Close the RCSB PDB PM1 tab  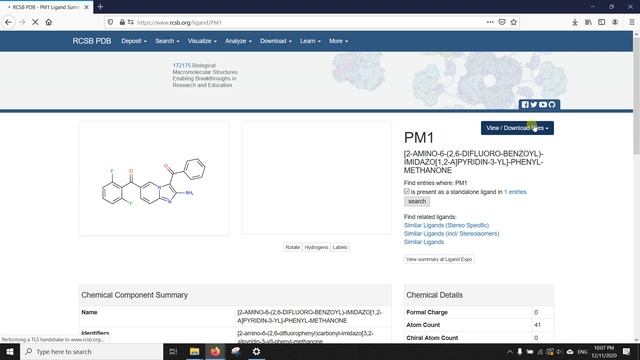click(87, 7)
